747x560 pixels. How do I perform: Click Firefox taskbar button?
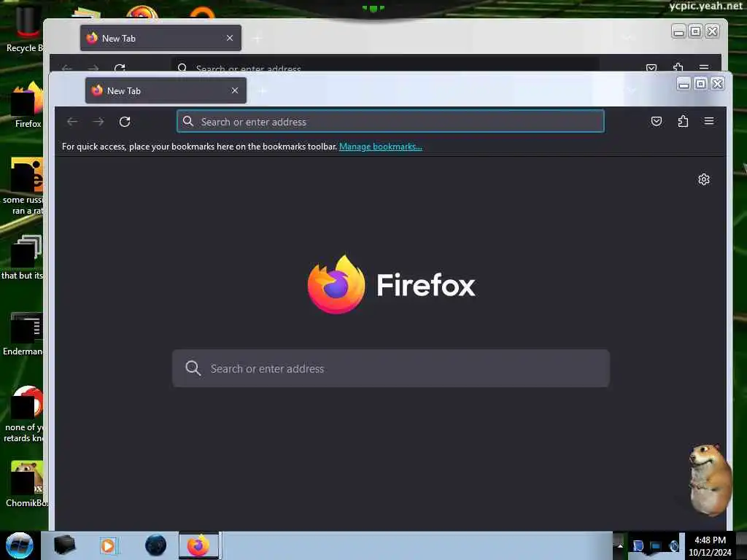tap(198, 545)
